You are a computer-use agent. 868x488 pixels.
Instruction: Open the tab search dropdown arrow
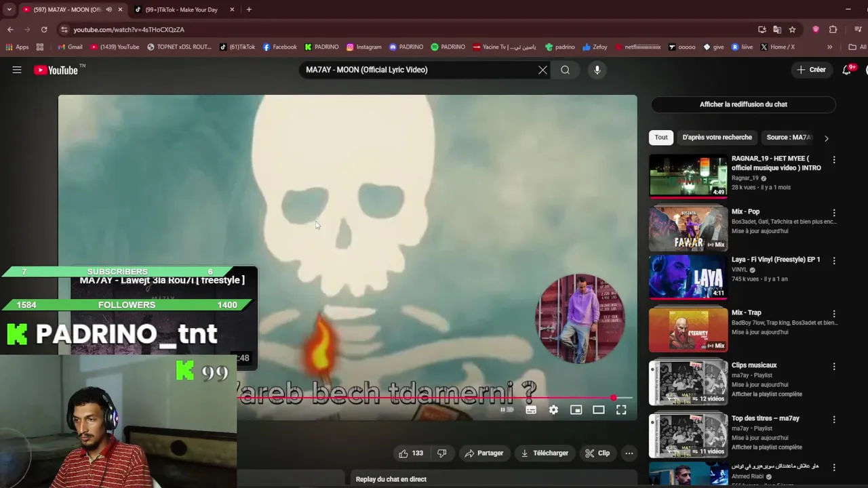(9, 9)
